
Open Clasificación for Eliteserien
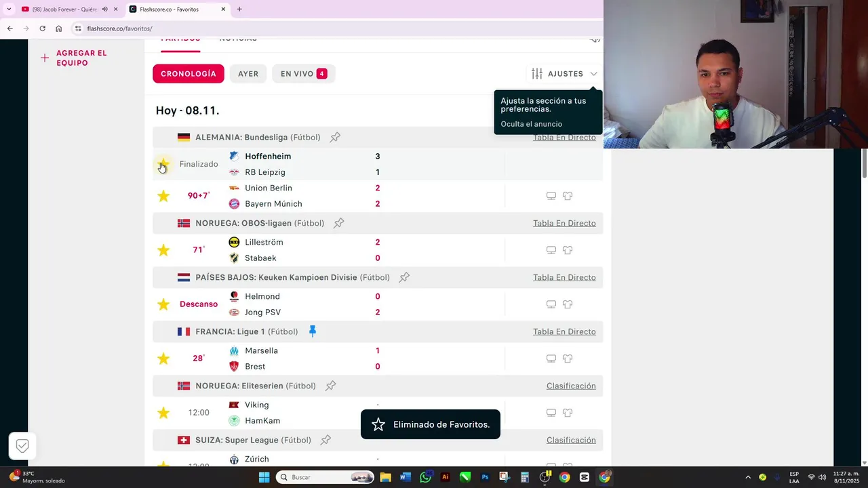pos(571,386)
